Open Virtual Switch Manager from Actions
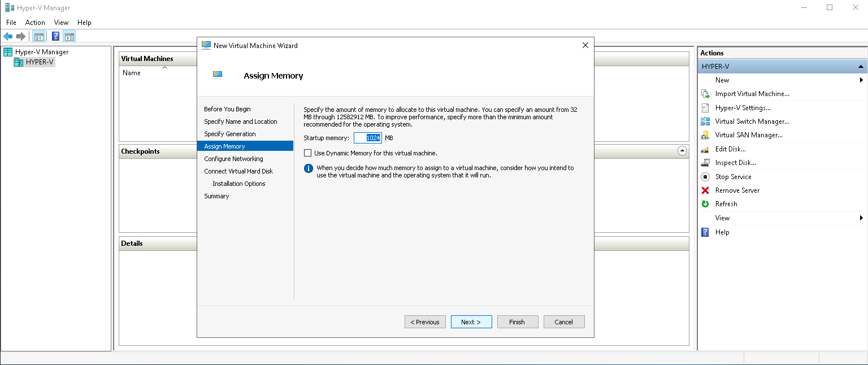Viewport: 868px width, 365px height. point(752,121)
